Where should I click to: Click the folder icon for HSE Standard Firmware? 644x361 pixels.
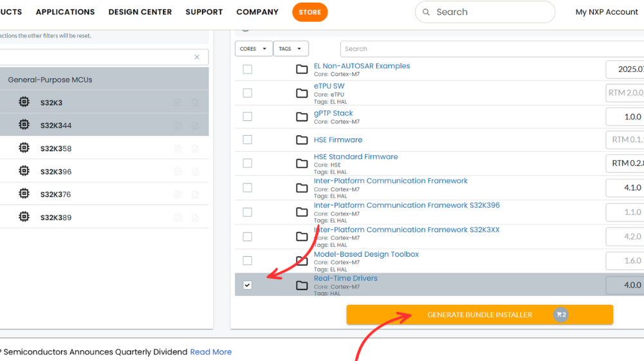coord(302,163)
